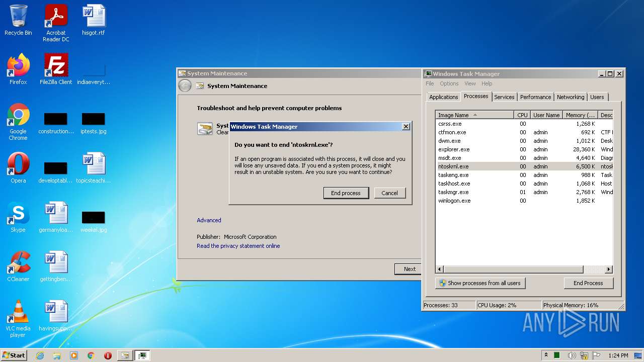This screenshot has width=644, height=362.
Task: Select the csrss.exe process row
Action: coord(524,124)
